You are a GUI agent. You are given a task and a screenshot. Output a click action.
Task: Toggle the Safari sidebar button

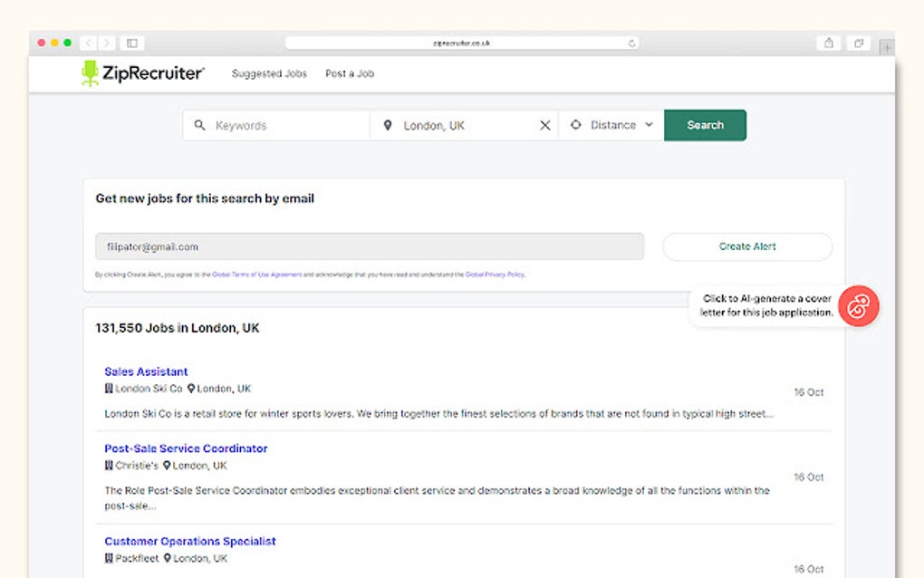[132, 43]
